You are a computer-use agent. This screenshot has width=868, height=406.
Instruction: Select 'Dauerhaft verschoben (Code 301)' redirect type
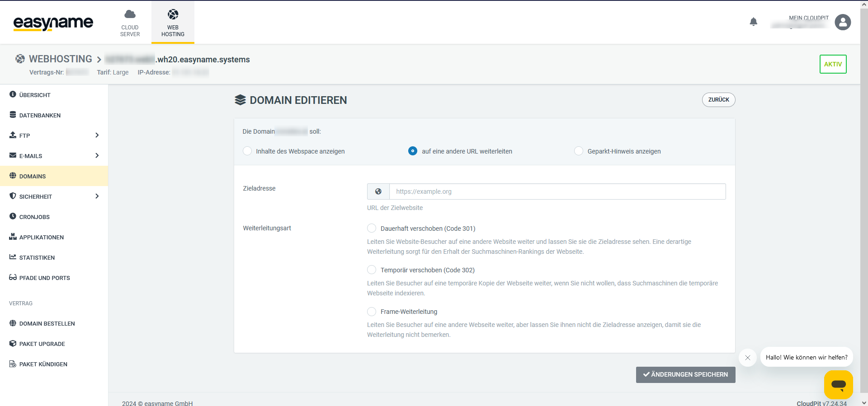click(372, 228)
